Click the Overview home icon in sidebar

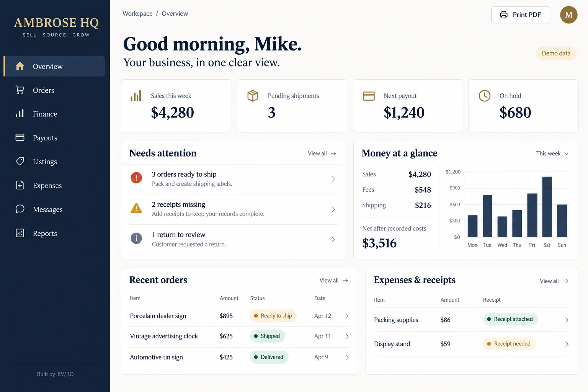pyautogui.click(x=20, y=66)
